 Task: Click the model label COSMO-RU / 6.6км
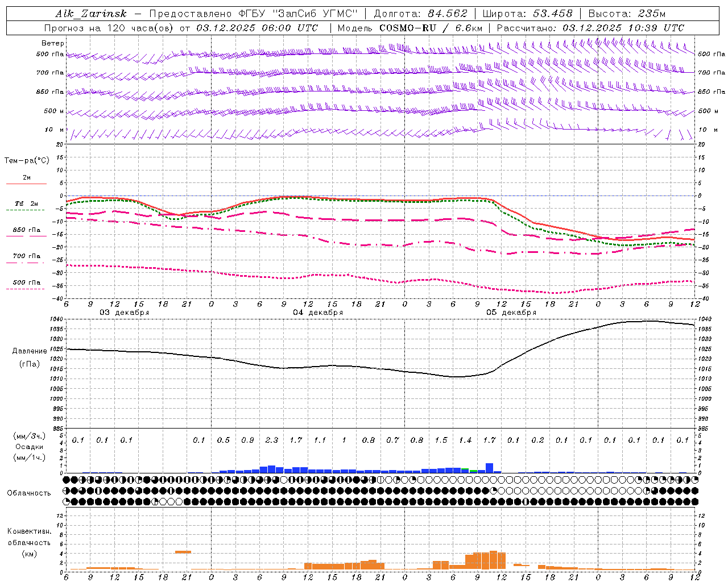(x=431, y=28)
